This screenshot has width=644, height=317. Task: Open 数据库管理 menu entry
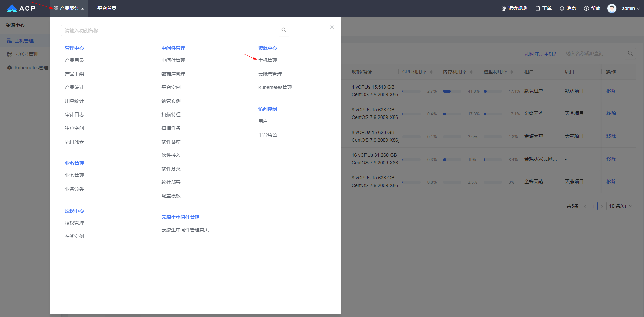pyautogui.click(x=174, y=74)
